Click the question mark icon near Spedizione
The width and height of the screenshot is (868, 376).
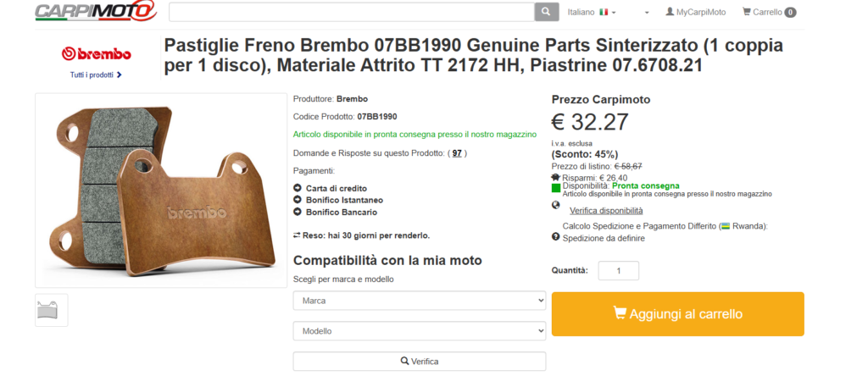pyautogui.click(x=556, y=237)
